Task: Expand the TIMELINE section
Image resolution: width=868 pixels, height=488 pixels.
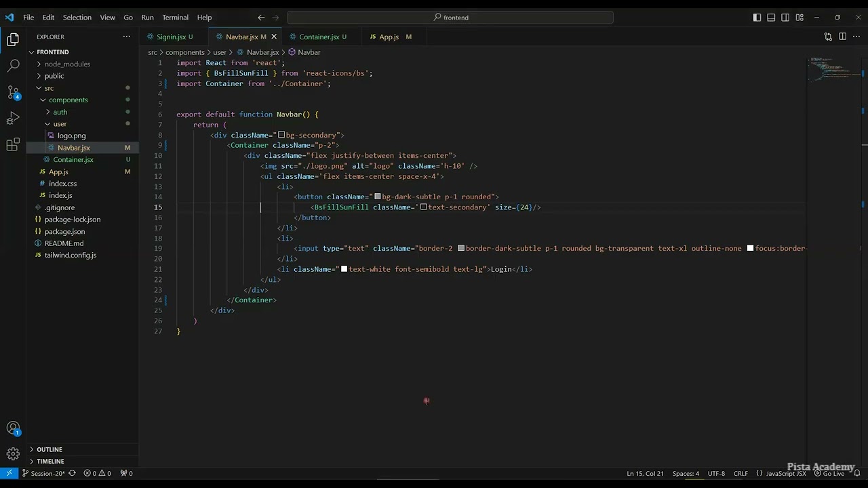Action: (50, 462)
